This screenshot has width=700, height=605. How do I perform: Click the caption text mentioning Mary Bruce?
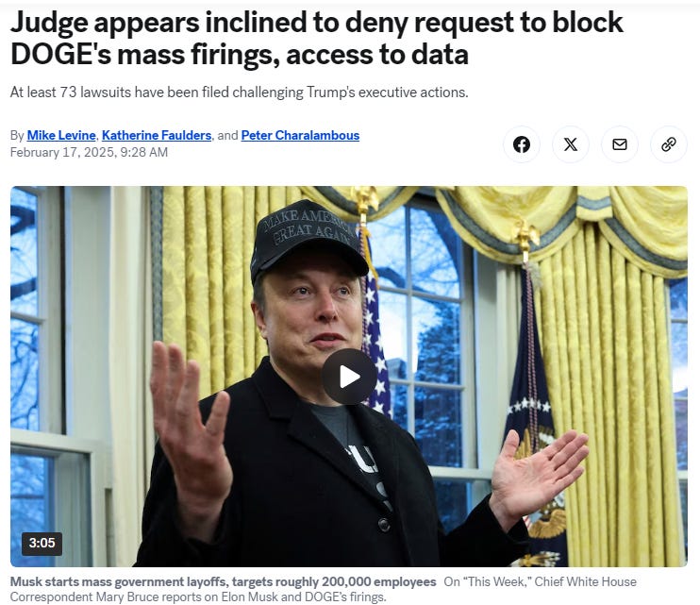(x=324, y=589)
